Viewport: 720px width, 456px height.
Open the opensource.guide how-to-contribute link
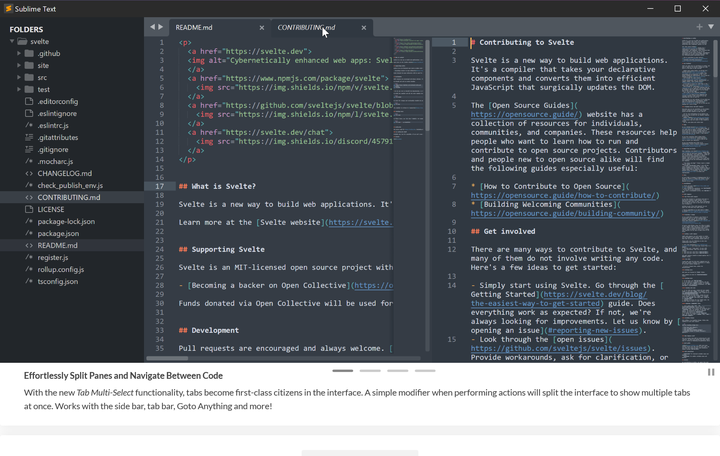pyautogui.click(x=565, y=195)
